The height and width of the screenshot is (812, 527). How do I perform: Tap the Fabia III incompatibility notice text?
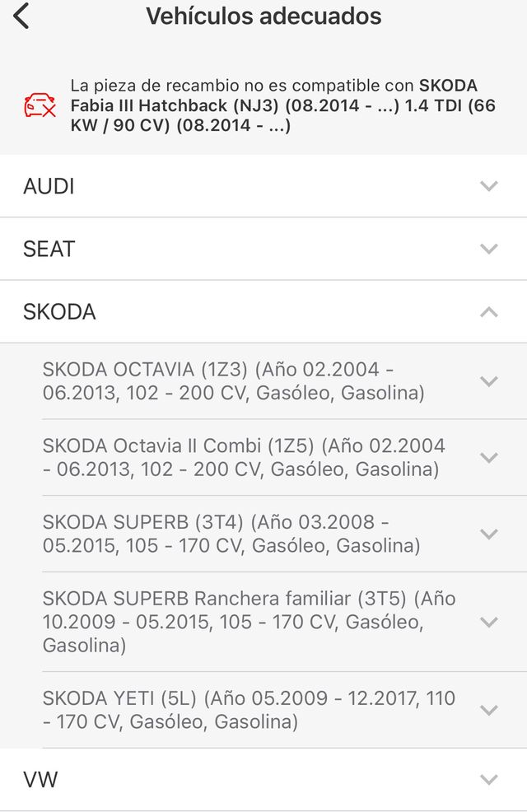[x=282, y=106]
